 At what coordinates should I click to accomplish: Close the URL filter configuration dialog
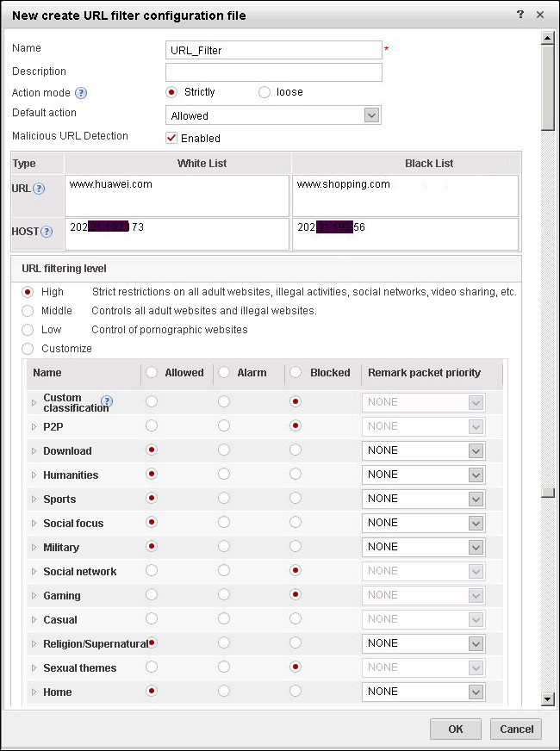[540, 15]
